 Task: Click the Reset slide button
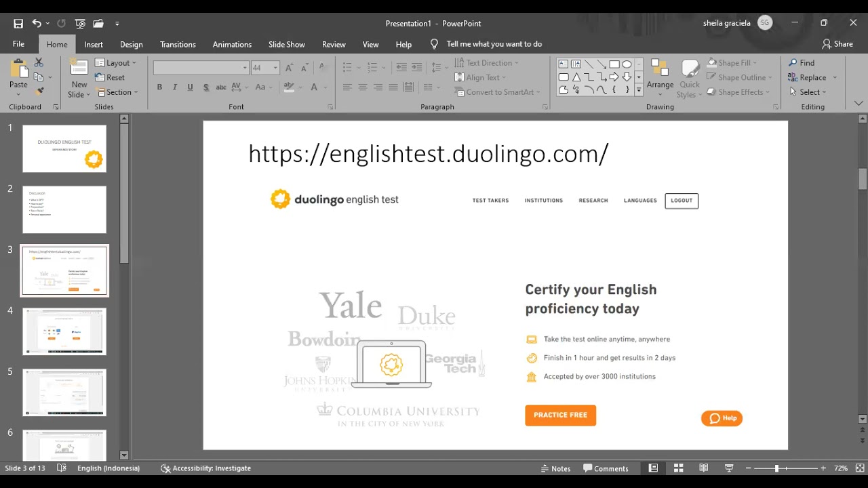click(111, 77)
